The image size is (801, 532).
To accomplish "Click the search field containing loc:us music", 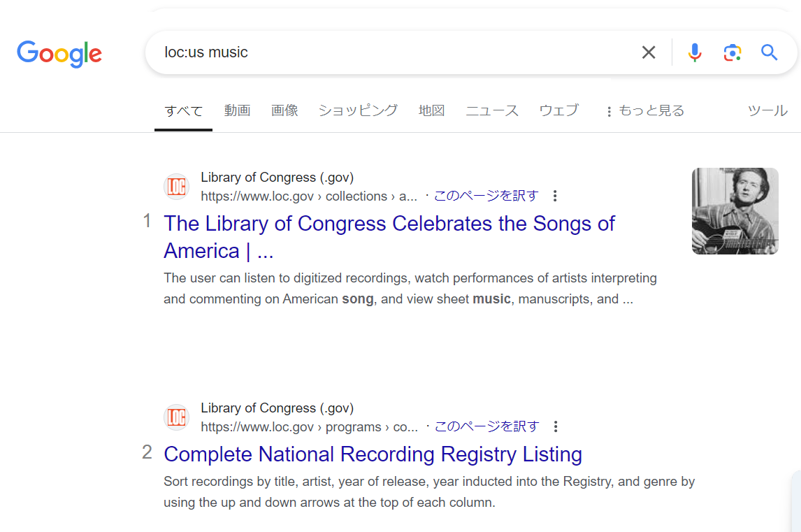I will [x=394, y=52].
